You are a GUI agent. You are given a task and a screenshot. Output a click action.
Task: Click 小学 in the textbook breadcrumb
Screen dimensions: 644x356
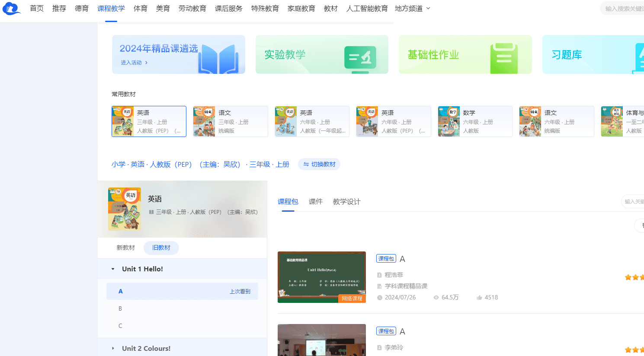(119, 165)
